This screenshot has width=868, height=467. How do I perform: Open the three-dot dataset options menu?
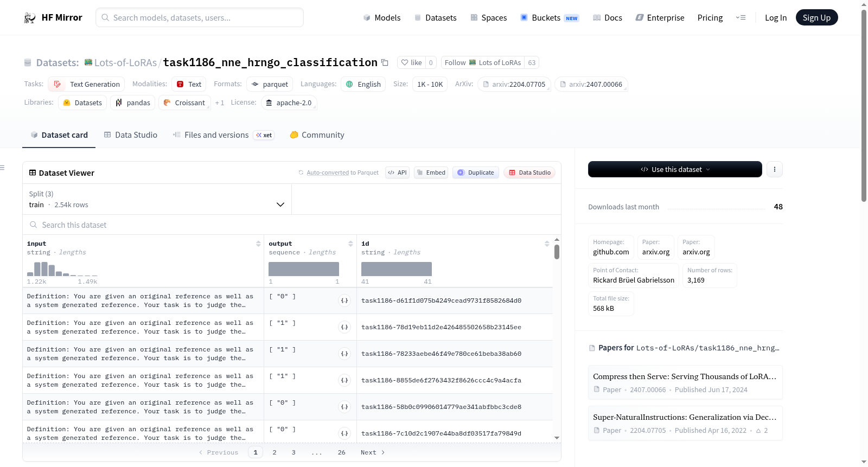(x=775, y=169)
